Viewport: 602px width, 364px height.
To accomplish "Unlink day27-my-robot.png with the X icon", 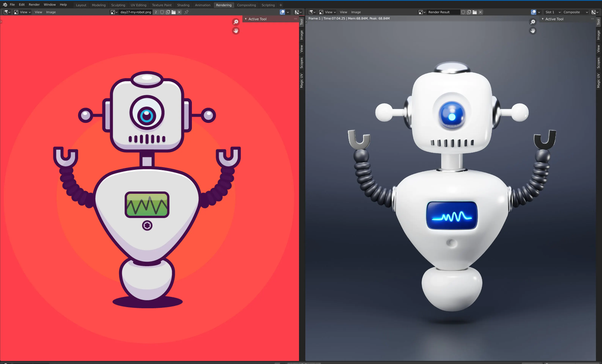I will pyautogui.click(x=179, y=12).
